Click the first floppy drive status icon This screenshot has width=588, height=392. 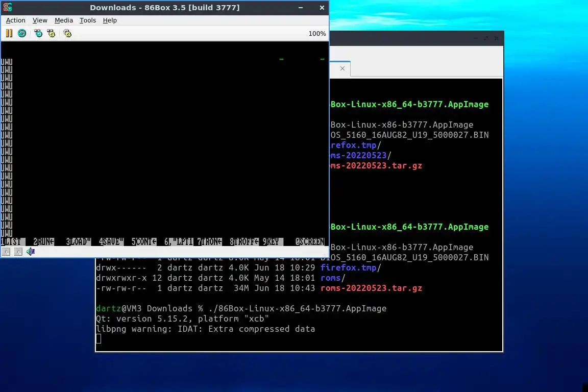[x=6, y=252]
